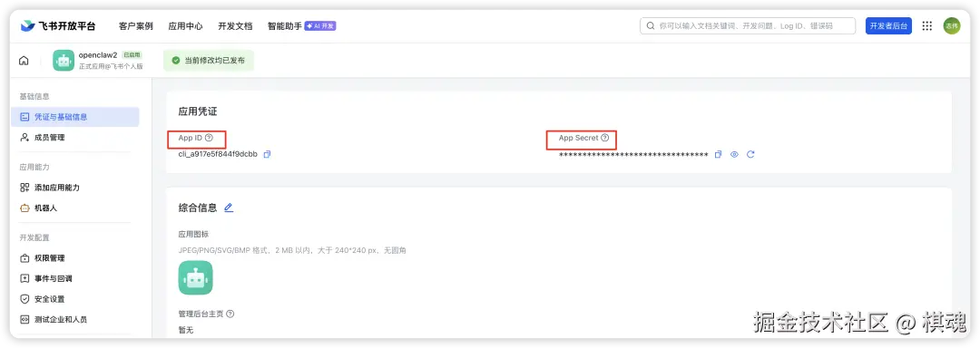
Task: Open 应用中心 in top navigation
Action: 185,26
